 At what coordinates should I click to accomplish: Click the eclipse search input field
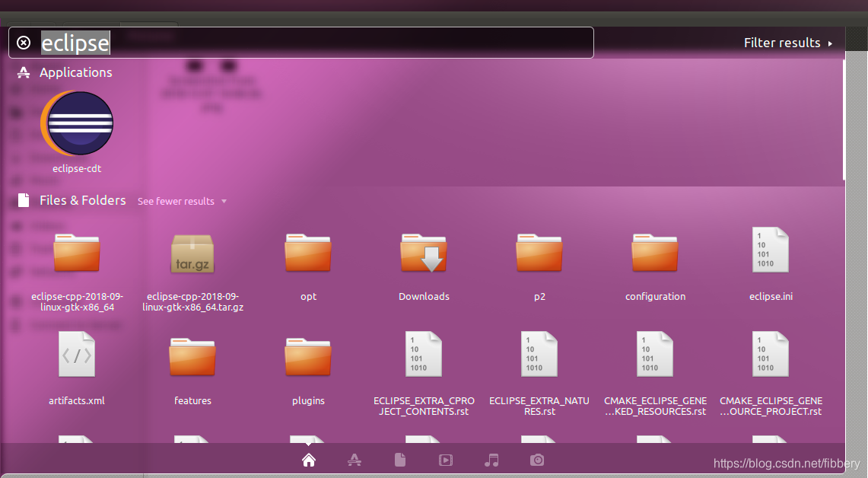point(301,43)
